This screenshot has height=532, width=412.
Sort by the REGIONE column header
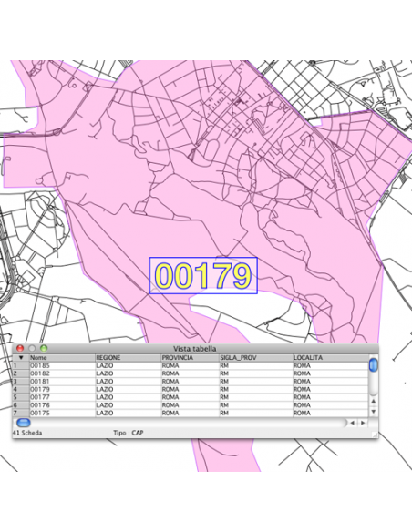[128, 358]
